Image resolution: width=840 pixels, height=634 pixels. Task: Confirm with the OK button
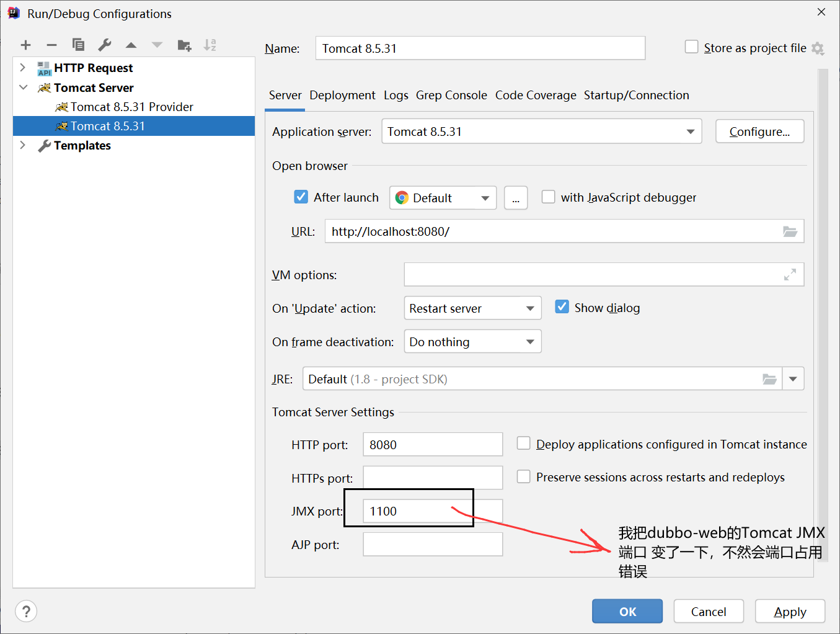pos(627,612)
